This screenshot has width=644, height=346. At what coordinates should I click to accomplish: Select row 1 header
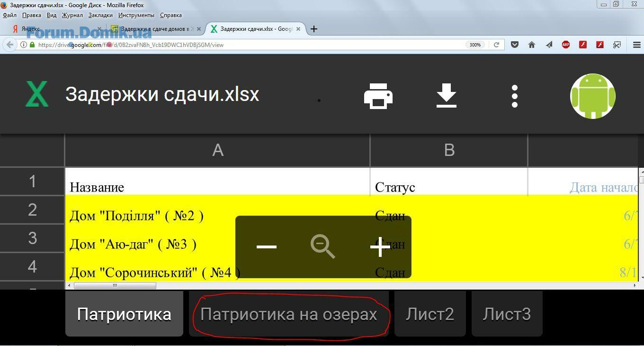(x=32, y=181)
